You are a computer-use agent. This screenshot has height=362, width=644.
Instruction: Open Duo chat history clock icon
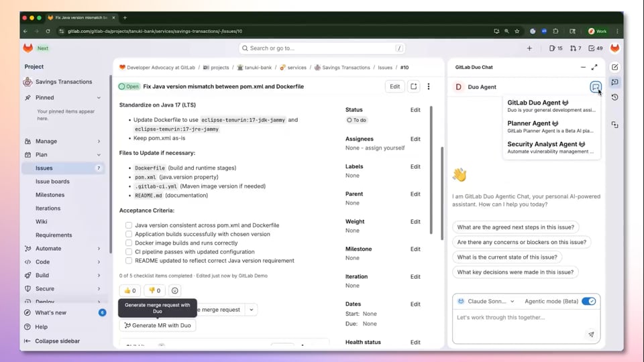[x=615, y=97]
